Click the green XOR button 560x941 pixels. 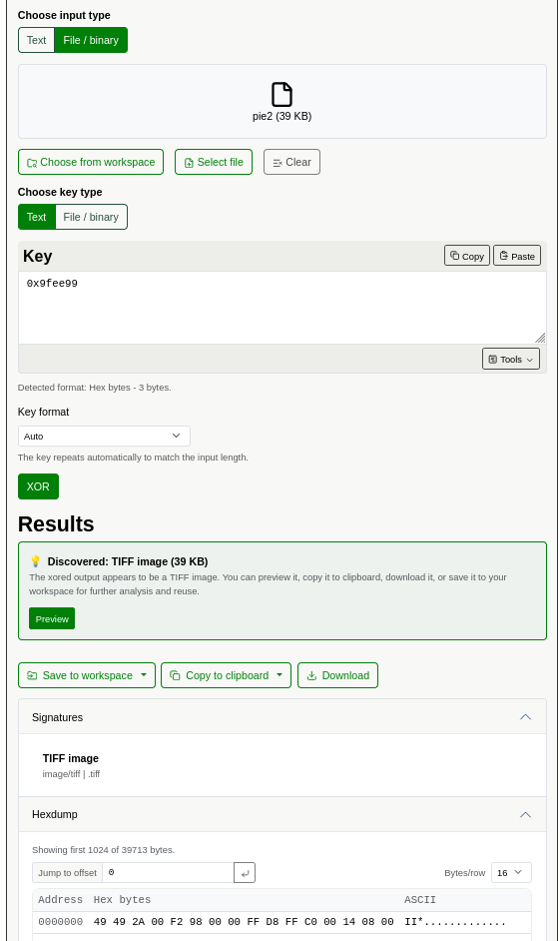coord(38,486)
